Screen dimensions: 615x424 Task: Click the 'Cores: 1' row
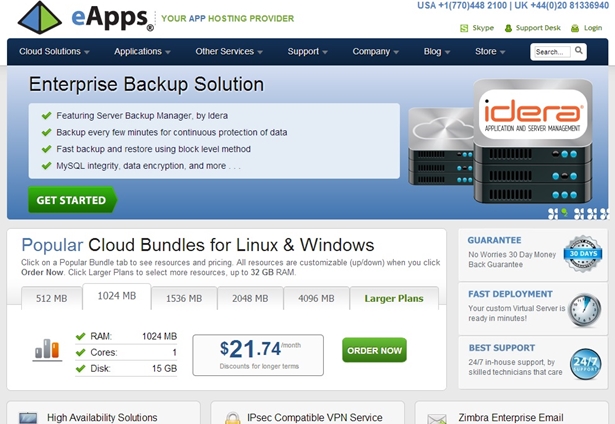click(x=126, y=352)
